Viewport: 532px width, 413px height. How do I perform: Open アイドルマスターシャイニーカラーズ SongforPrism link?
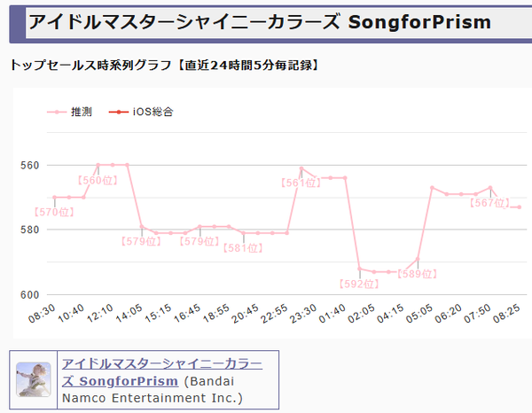(162, 372)
